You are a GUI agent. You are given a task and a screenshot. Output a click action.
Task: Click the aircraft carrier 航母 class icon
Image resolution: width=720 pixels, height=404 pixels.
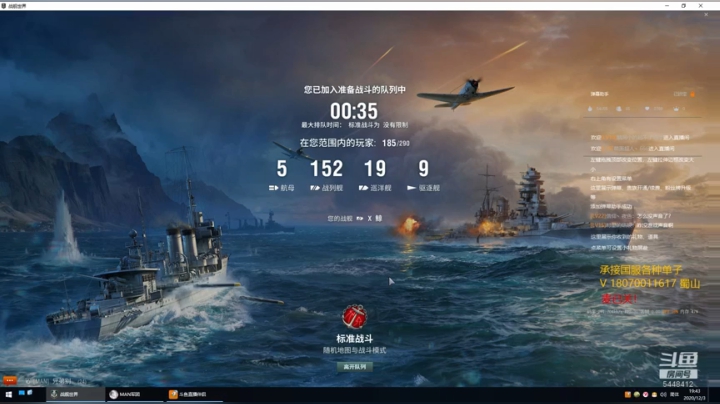(x=273, y=188)
